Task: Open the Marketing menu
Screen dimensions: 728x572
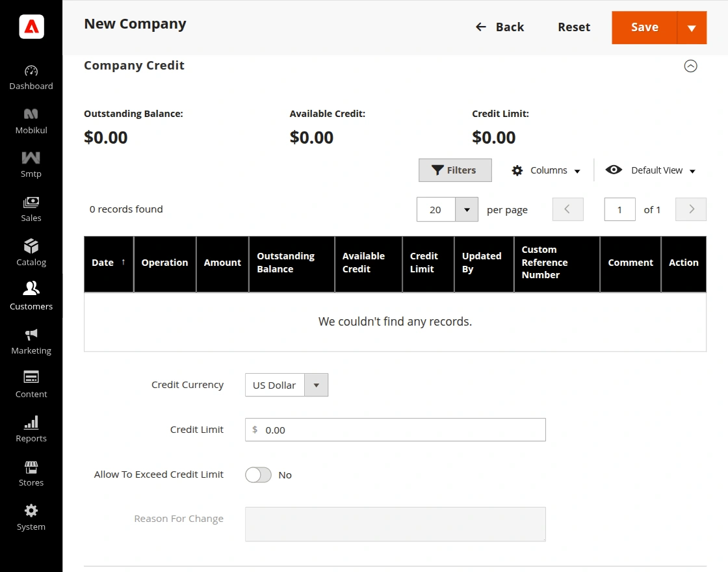Action: click(x=31, y=342)
